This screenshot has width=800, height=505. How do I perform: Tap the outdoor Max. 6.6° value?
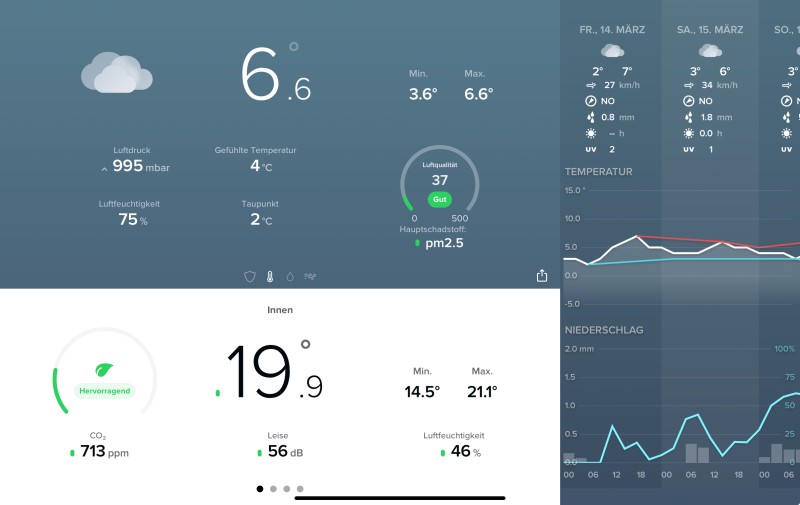(x=479, y=94)
